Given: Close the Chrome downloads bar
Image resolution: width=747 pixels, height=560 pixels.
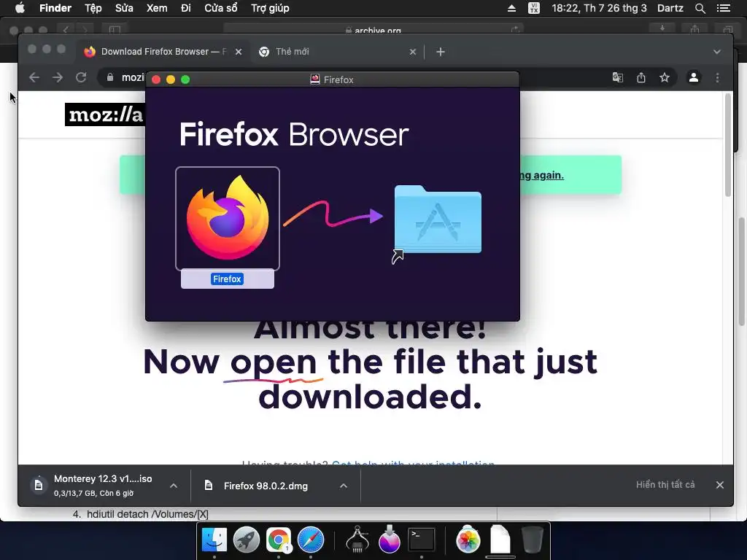Looking at the screenshot, I should pyautogui.click(x=720, y=485).
